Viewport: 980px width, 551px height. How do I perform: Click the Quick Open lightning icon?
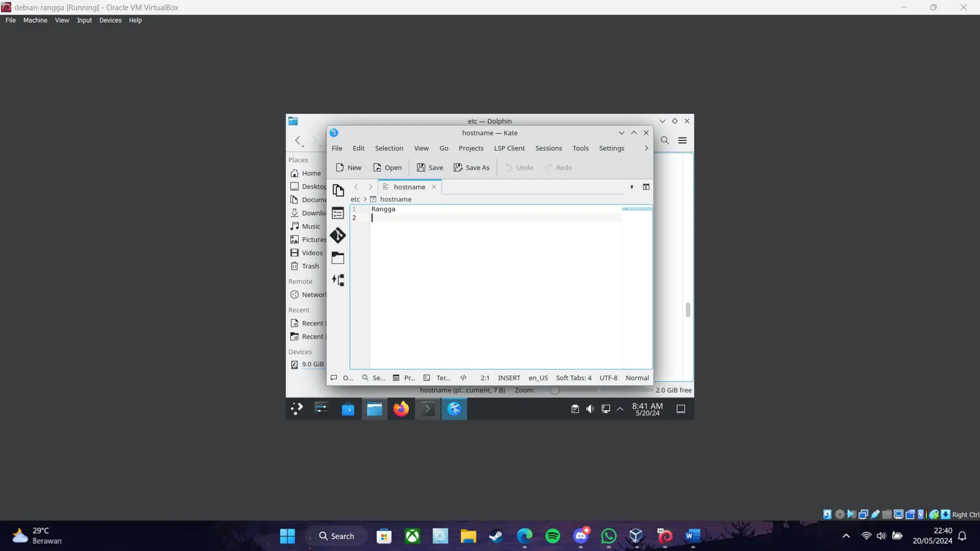pyautogui.click(x=632, y=187)
